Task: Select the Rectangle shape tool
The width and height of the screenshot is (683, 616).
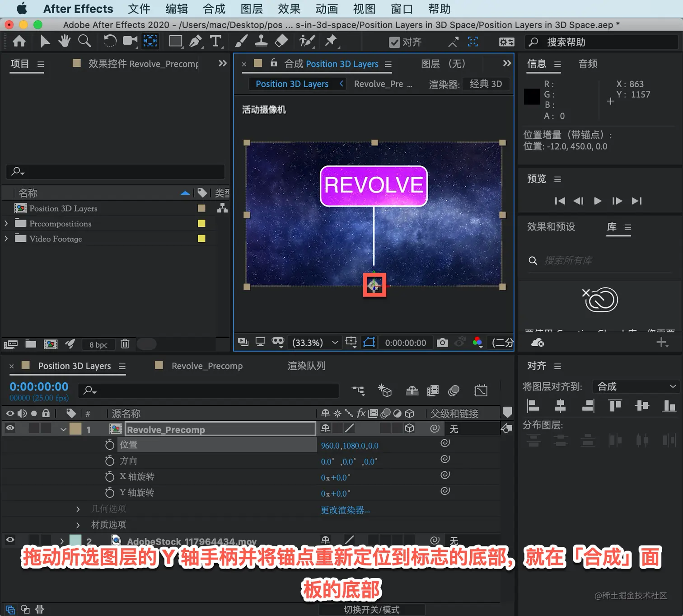Action: pyautogui.click(x=175, y=42)
